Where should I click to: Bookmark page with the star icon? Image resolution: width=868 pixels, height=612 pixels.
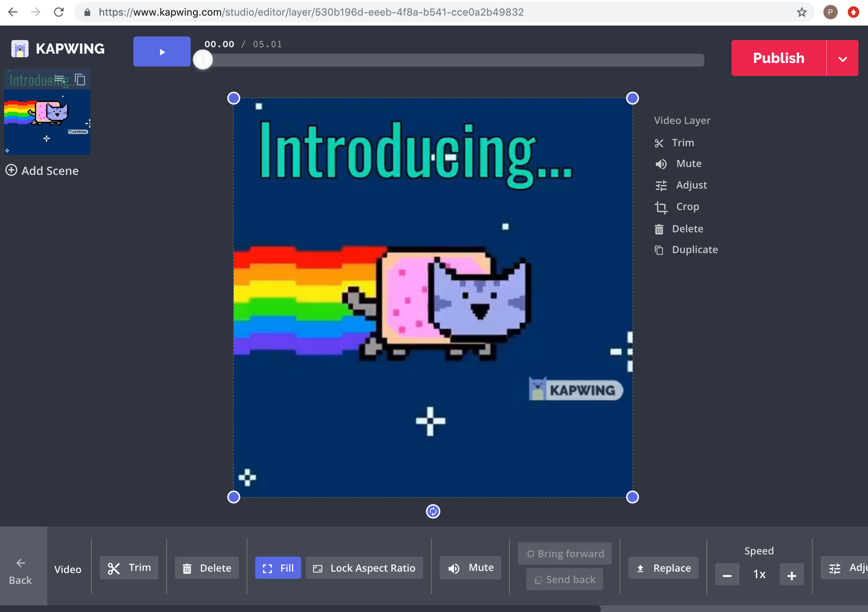tap(802, 12)
